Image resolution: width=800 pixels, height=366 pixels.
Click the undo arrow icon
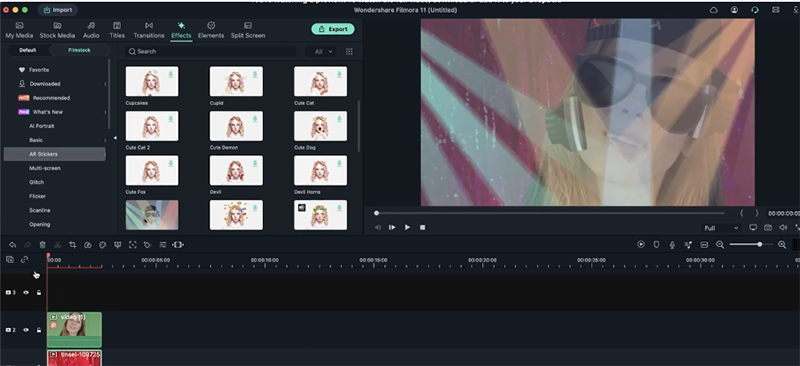tap(13, 245)
